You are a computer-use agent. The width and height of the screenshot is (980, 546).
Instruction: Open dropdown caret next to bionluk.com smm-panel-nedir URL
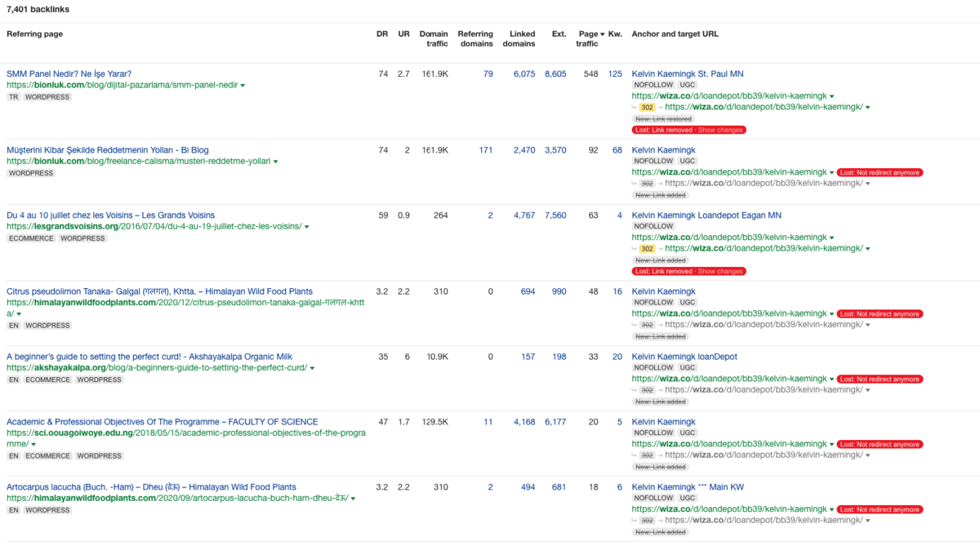[x=243, y=86]
